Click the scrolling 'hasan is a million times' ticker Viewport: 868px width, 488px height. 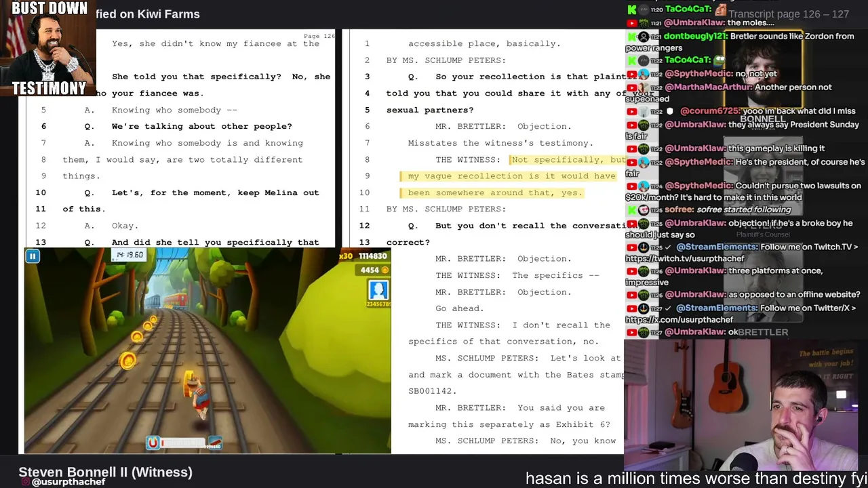click(x=696, y=479)
